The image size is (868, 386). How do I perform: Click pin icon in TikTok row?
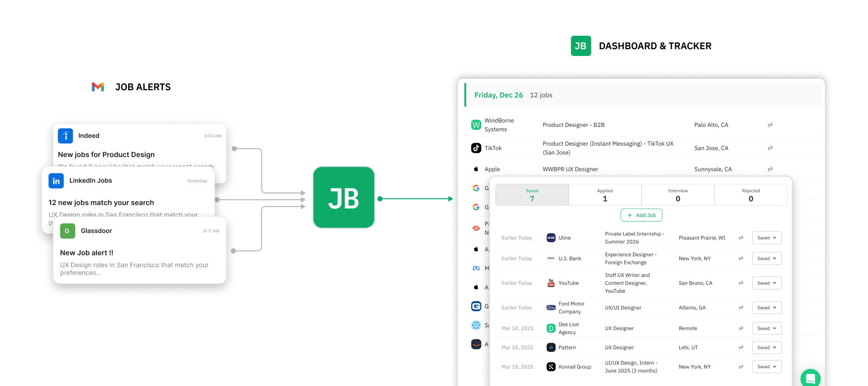770,148
